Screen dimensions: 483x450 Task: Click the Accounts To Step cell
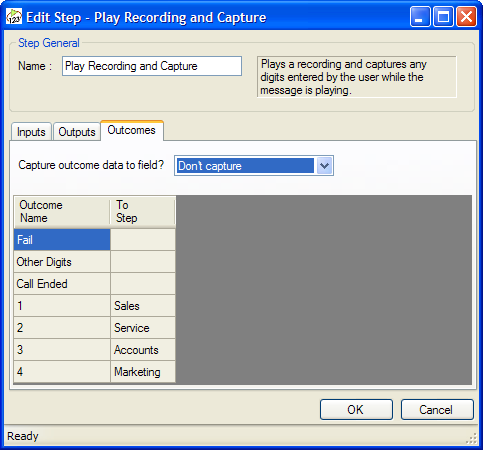[x=143, y=350]
